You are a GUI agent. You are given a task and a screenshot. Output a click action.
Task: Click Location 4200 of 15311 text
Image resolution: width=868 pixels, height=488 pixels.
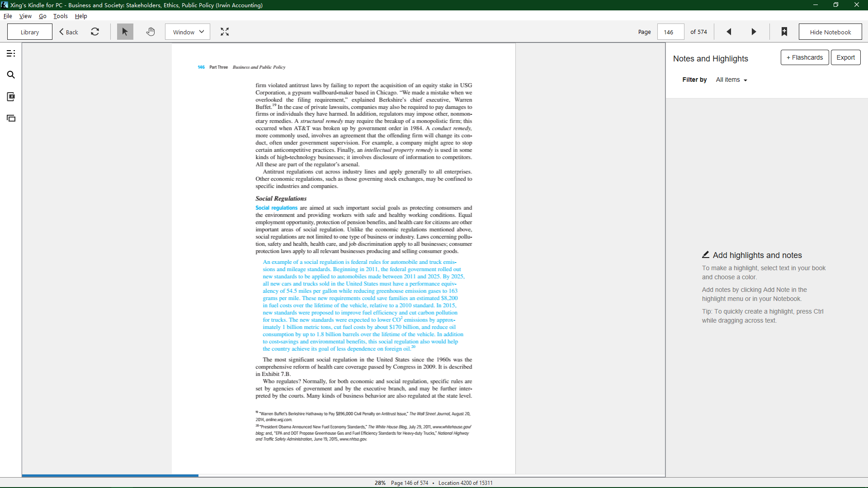coord(465,483)
